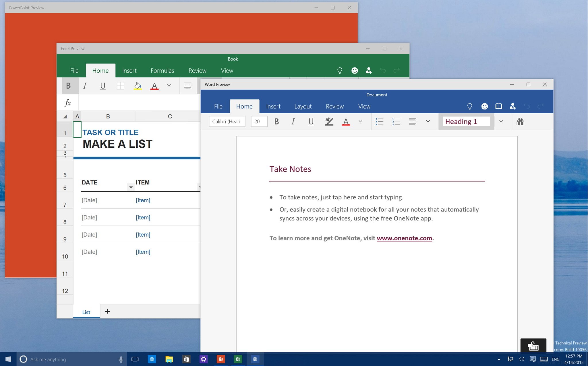The height and width of the screenshot is (366, 588).
Task: Click the Excel fill color bucket
Action: pos(138,86)
